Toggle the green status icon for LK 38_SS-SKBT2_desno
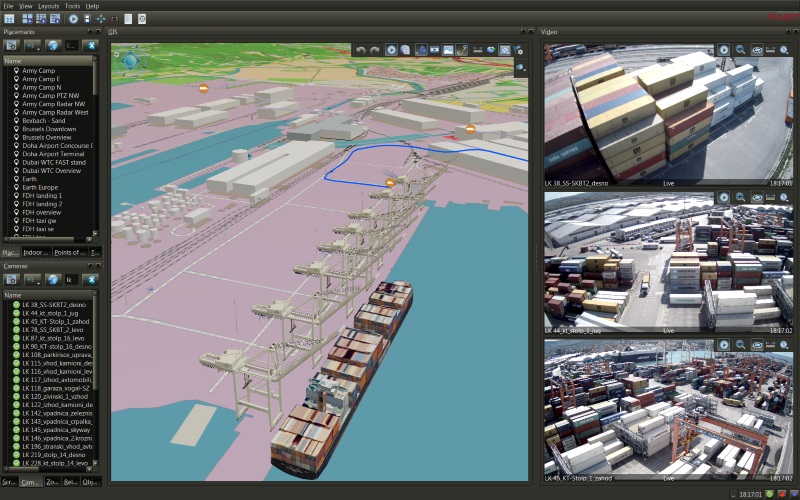Image resolution: width=800 pixels, height=500 pixels. [x=17, y=303]
